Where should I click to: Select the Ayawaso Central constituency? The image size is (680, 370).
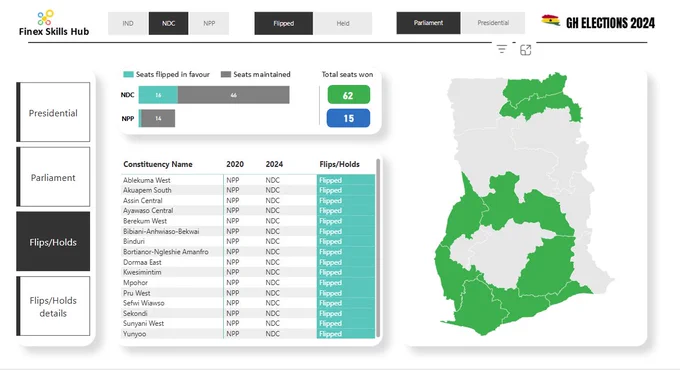(148, 211)
